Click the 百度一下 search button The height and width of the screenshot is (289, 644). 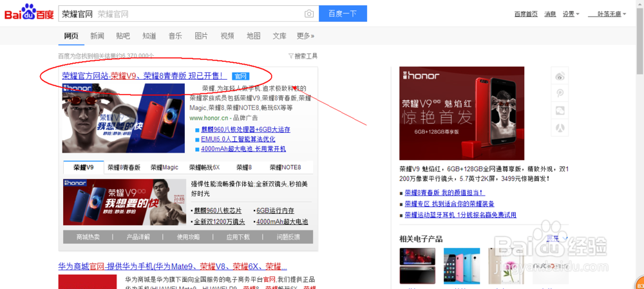tap(343, 14)
